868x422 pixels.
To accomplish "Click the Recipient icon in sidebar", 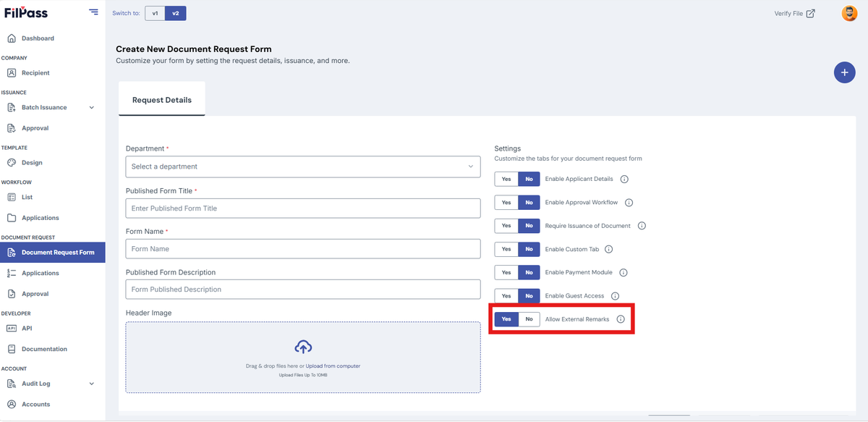I will click(x=12, y=72).
